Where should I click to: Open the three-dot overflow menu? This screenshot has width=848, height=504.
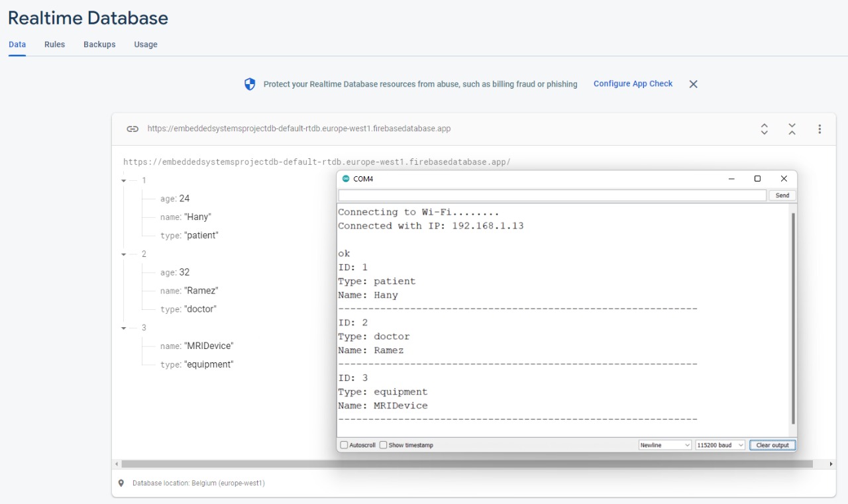point(820,129)
